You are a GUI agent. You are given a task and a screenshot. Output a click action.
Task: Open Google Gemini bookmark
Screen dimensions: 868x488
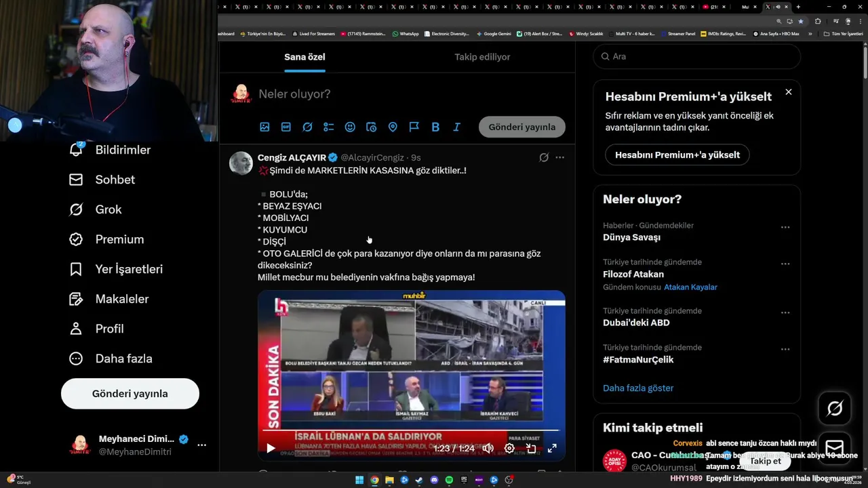(x=494, y=33)
